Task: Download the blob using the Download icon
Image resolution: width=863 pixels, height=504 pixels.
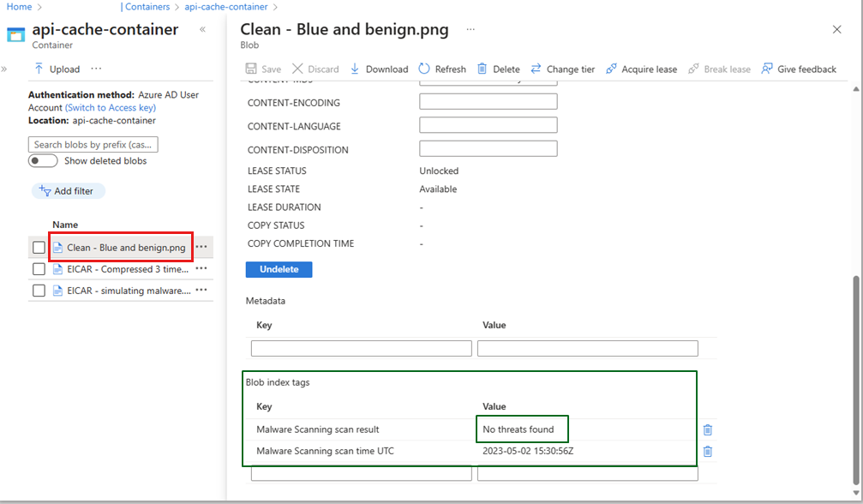Action: (x=379, y=69)
